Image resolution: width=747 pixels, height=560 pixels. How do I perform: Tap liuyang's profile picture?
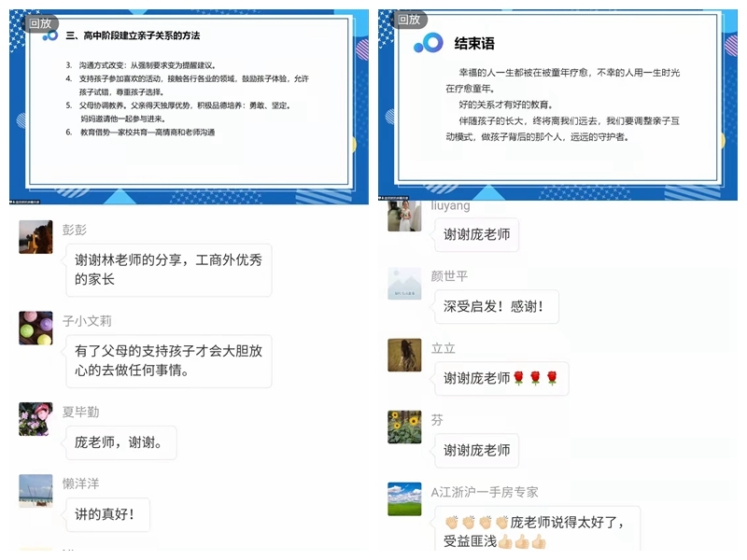pyautogui.click(x=404, y=216)
